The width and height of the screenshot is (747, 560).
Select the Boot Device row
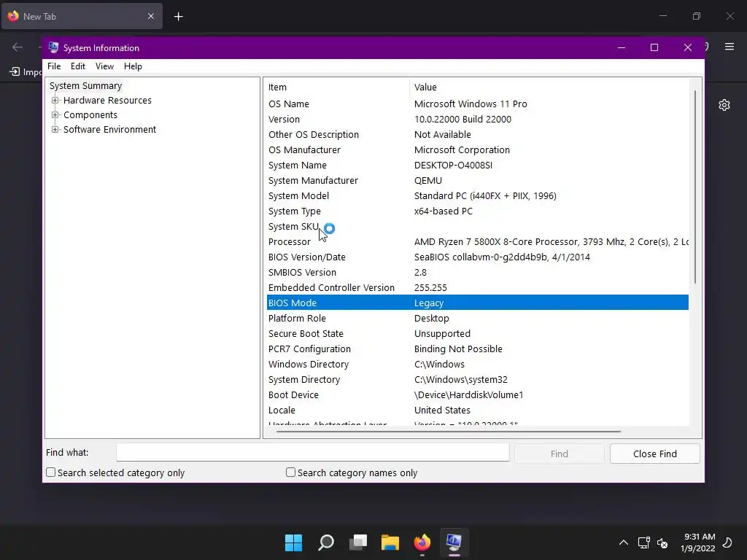[477, 394]
